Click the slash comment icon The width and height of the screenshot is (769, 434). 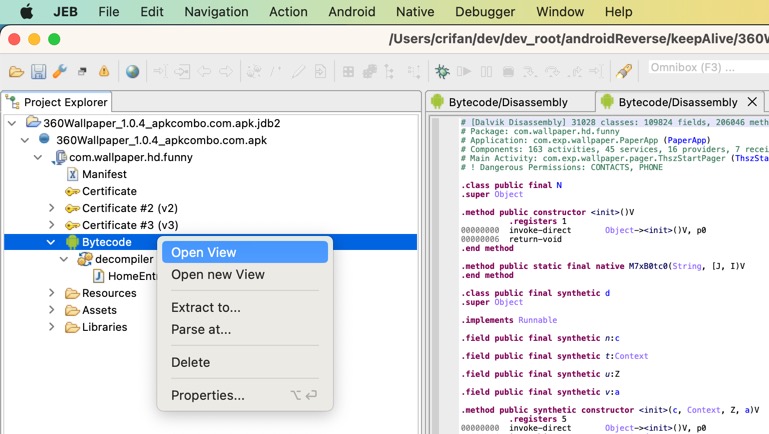click(x=276, y=72)
